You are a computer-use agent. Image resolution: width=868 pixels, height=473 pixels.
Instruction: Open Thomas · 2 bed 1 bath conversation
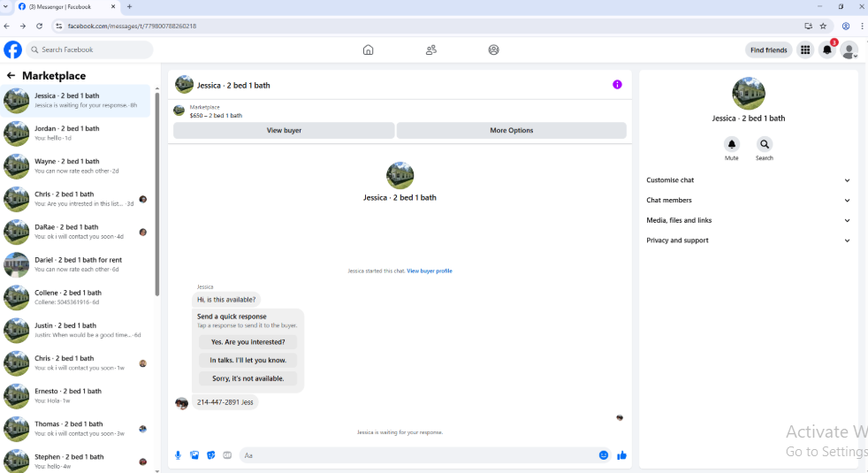point(76,429)
